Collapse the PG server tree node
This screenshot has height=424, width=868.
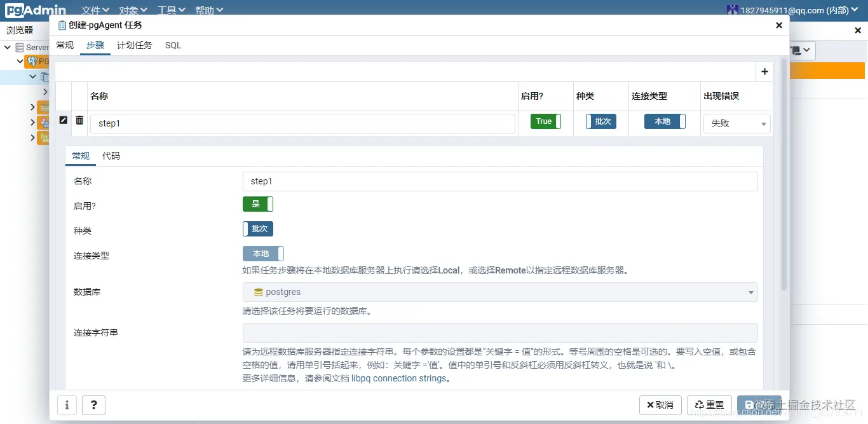[20, 62]
